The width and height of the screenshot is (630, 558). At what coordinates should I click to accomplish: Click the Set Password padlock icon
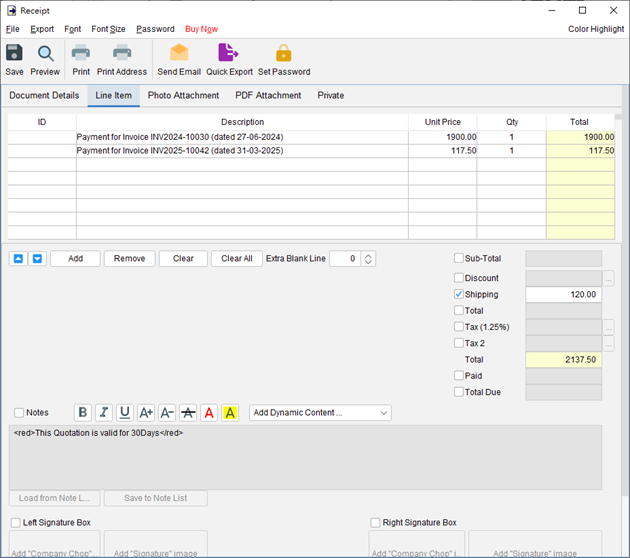click(x=284, y=53)
